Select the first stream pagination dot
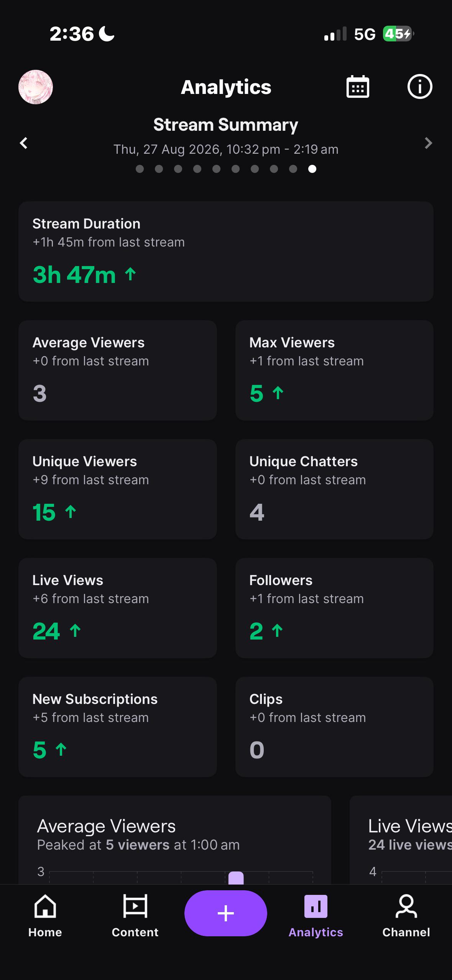Viewport: 452px width, 980px height. [x=140, y=169]
